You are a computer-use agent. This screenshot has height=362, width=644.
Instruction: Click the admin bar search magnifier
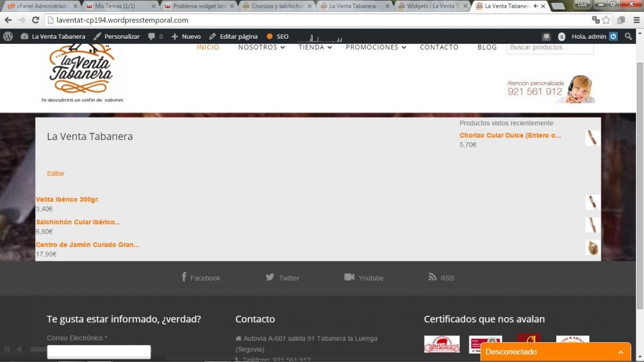628,36
